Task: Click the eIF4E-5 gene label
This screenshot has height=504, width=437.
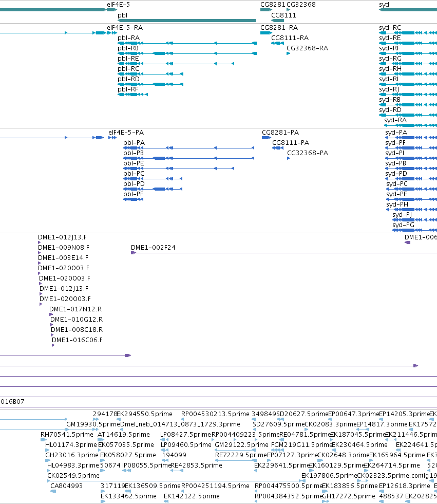Action: (118, 5)
